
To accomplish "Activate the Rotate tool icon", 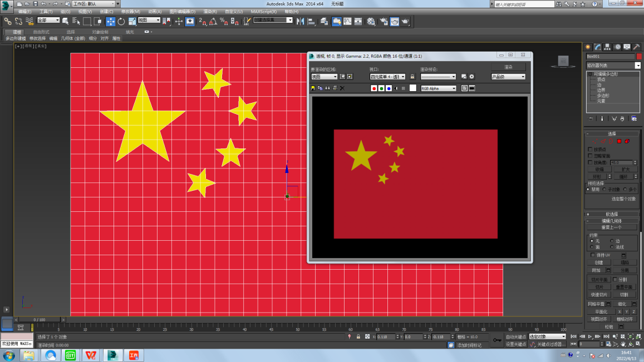I will click(121, 21).
